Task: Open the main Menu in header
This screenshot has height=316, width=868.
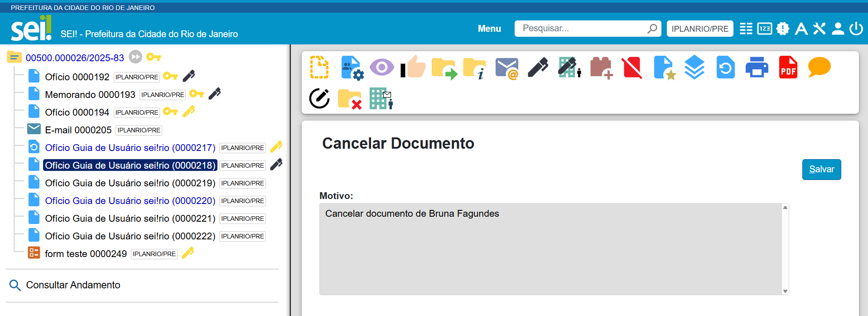Action: (489, 29)
